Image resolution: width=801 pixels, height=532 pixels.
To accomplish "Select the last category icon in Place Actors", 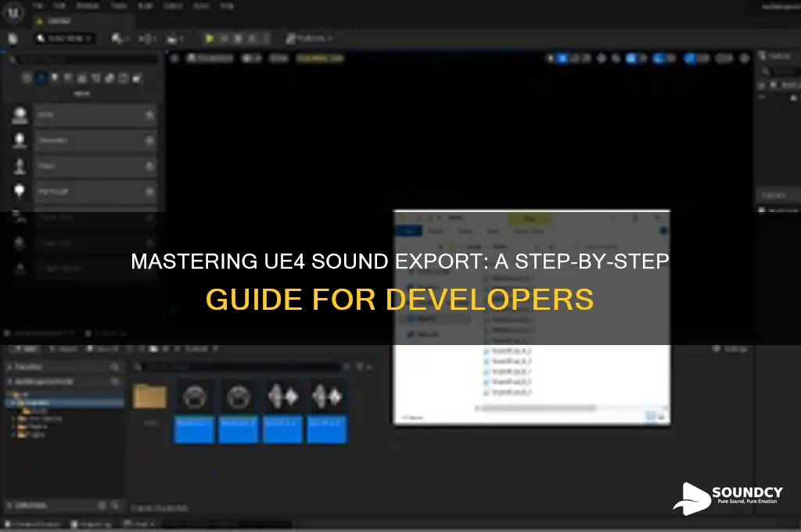I will [137, 77].
